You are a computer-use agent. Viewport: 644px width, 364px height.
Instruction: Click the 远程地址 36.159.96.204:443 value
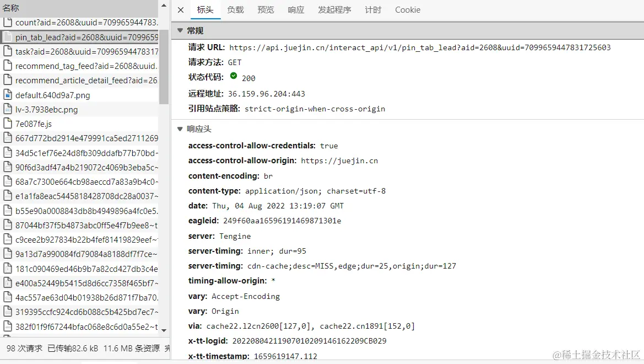coord(267,94)
